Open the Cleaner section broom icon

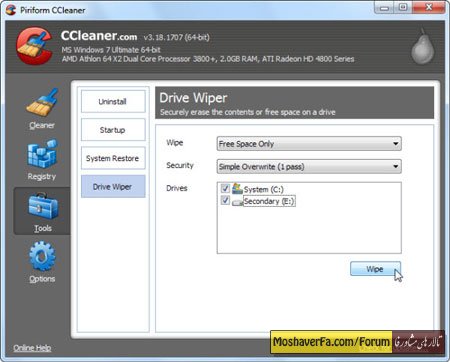tap(42, 102)
